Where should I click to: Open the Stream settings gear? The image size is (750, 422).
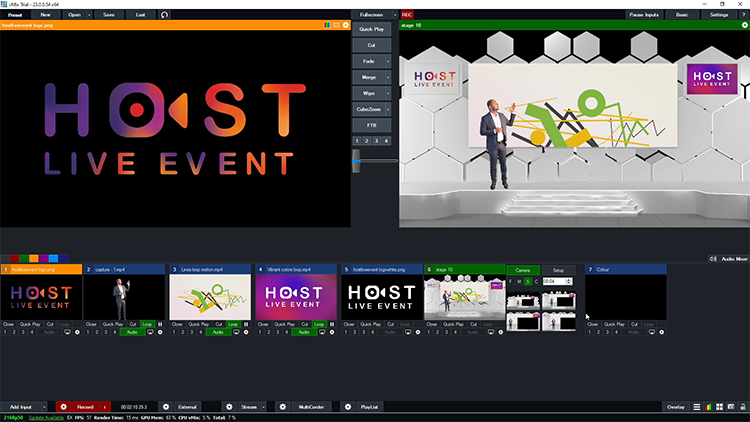tap(229, 407)
